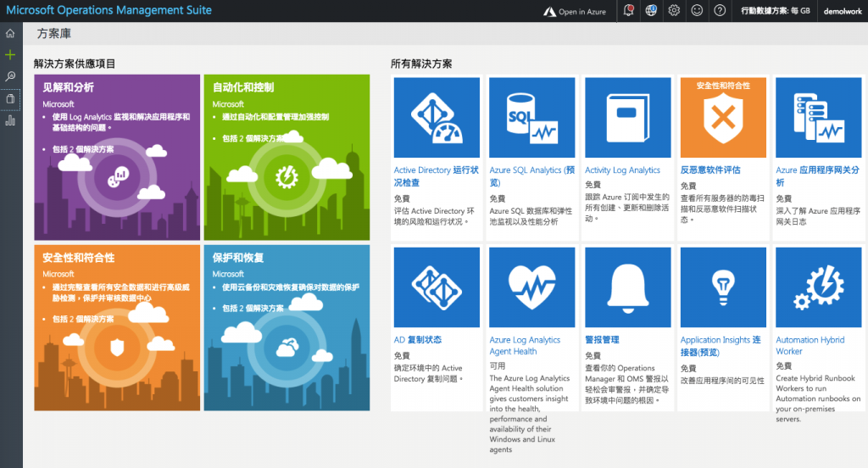Open the Home icon in left sidebar

pyautogui.click(x=10, y=33)
